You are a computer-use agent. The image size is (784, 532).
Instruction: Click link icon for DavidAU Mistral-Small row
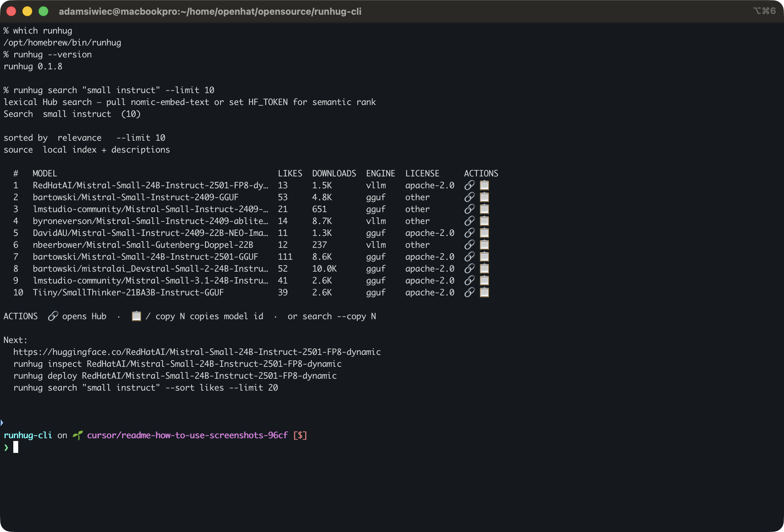tap(469, 233)
